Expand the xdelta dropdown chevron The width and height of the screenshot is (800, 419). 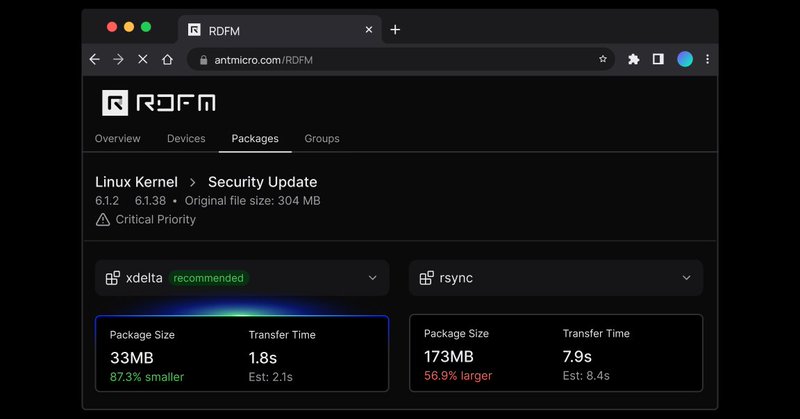point(372,278)
